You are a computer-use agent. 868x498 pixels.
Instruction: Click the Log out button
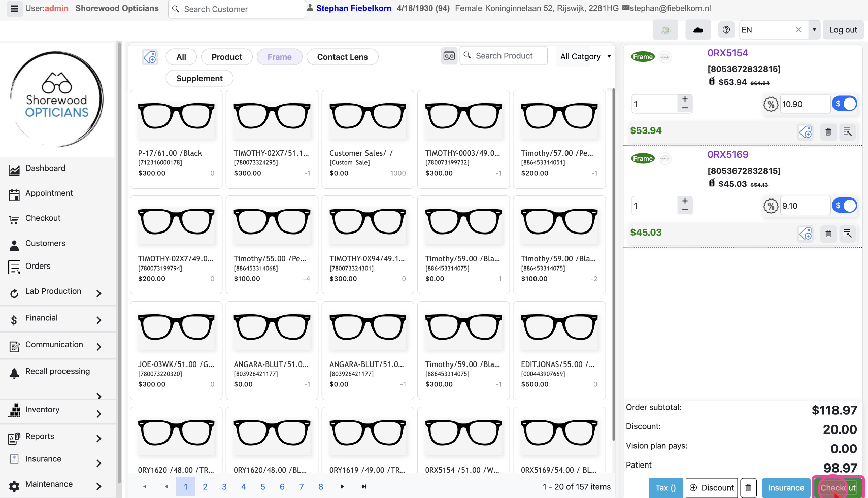pos(843,30)
